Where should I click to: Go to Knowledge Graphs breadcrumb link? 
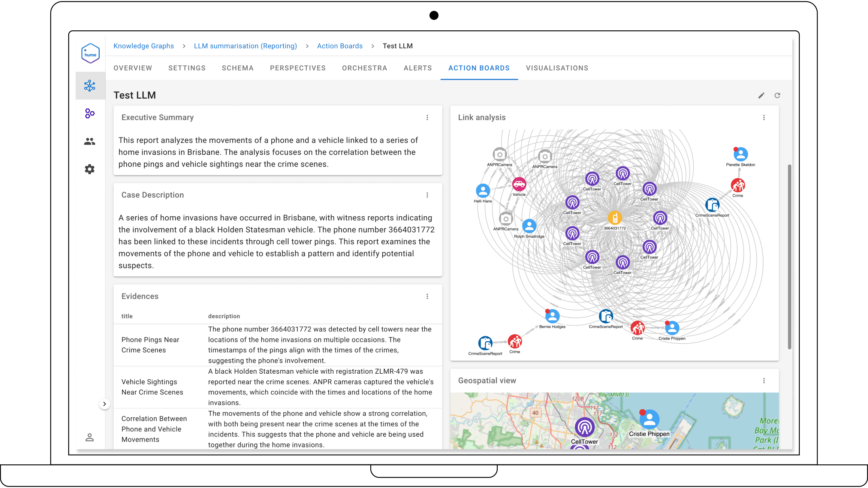click(144, 46)
